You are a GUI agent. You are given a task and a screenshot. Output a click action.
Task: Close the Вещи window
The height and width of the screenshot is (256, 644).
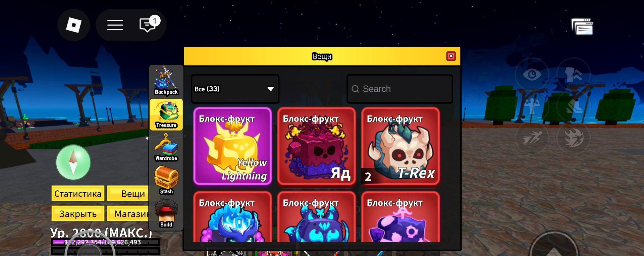point(451,56)
